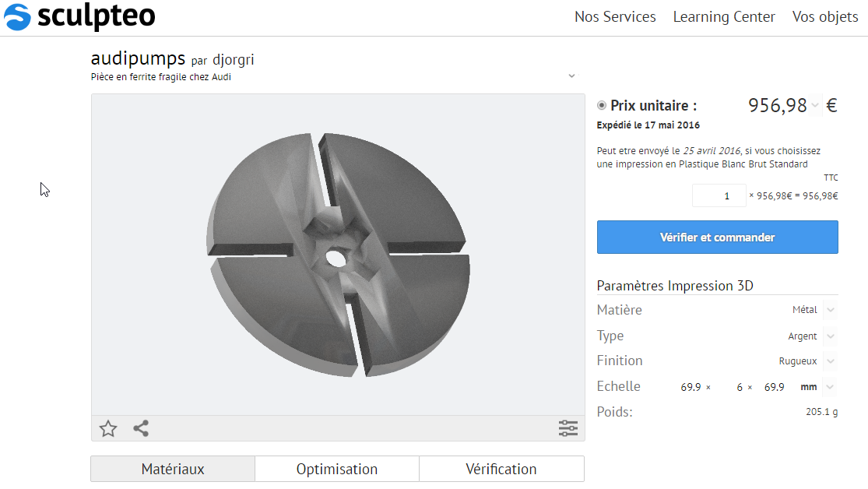Click the quantity input field
This screenshot has width=868, height=489.
tap(719, 195)
